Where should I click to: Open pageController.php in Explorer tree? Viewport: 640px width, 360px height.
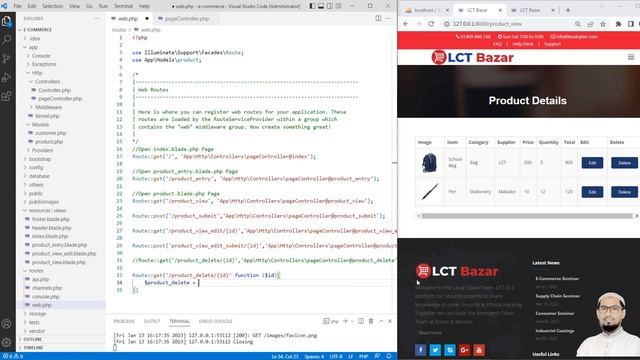[x=60, y=99]
